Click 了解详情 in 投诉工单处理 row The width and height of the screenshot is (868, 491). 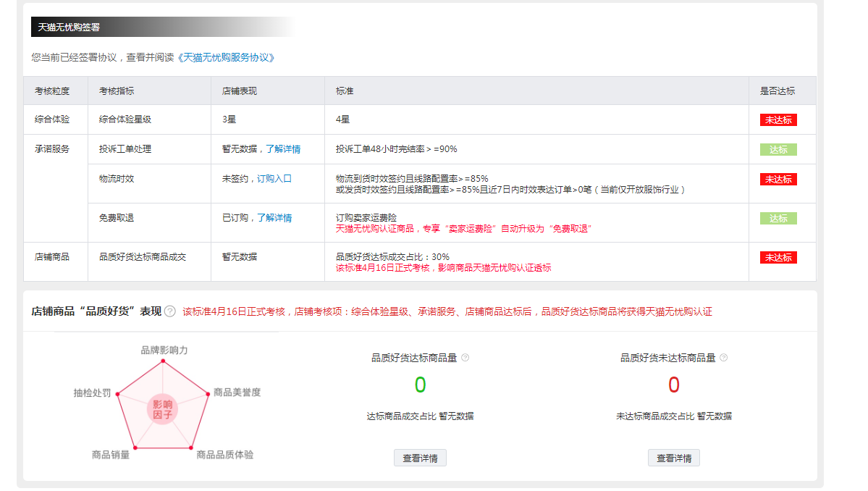tap(283, 149)
